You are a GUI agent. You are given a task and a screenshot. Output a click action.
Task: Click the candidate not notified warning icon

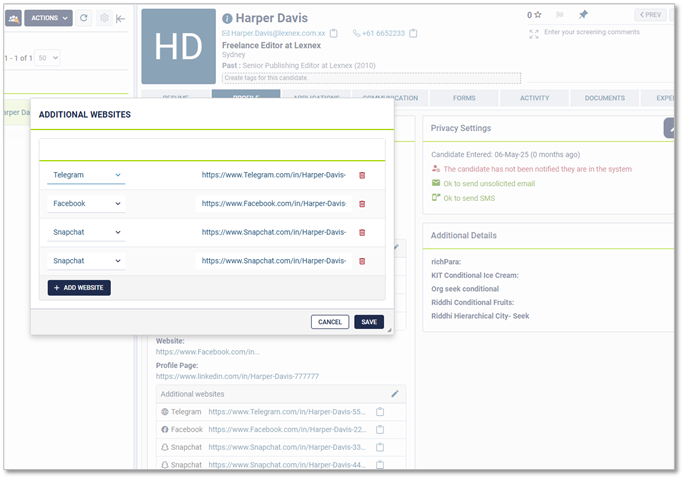tap(436, 169)
